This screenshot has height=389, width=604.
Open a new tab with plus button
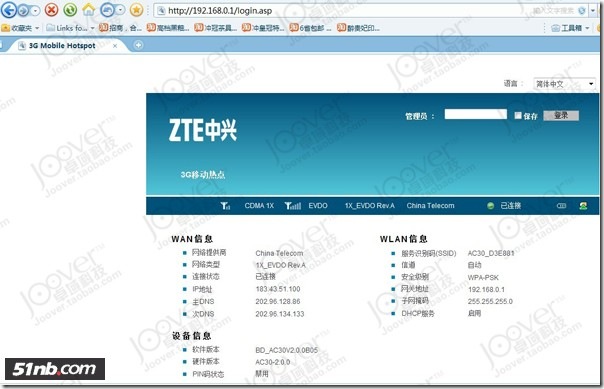tap(138, 45)
